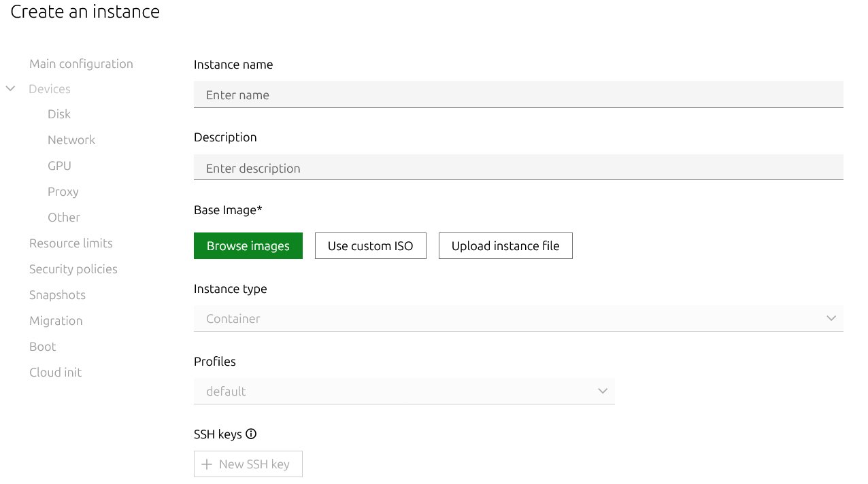Navigate to Resource limits
Viewport: 868px width, 484px height.
(71, 243)
